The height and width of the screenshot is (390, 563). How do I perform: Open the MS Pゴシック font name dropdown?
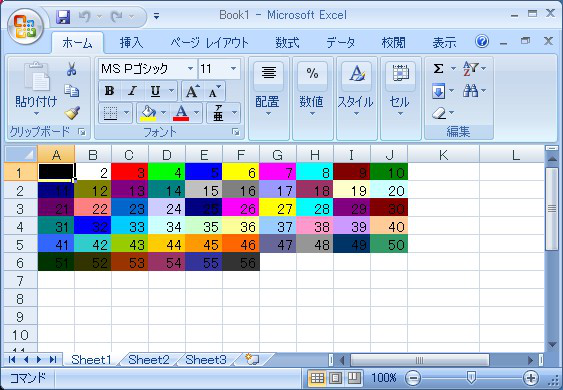[x=191, y=69]
